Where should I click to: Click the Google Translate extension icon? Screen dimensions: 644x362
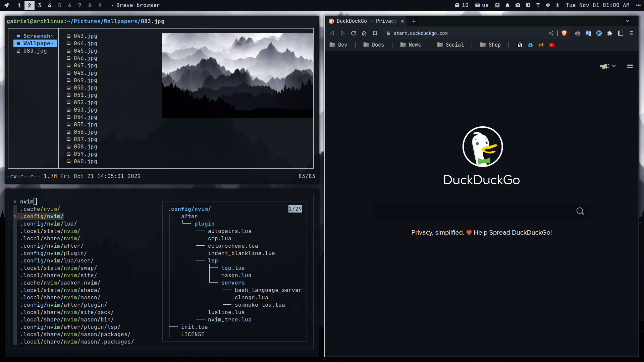pos(588,33)
